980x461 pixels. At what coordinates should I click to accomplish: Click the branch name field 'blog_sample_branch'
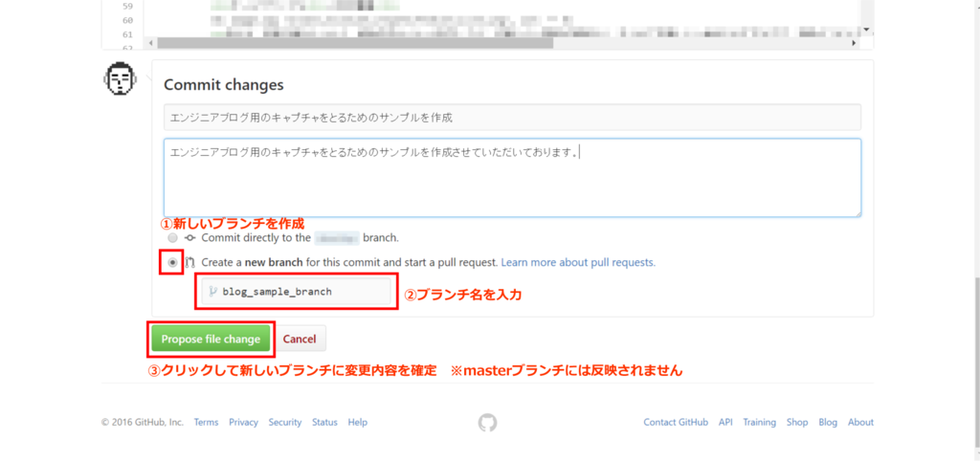297,291
